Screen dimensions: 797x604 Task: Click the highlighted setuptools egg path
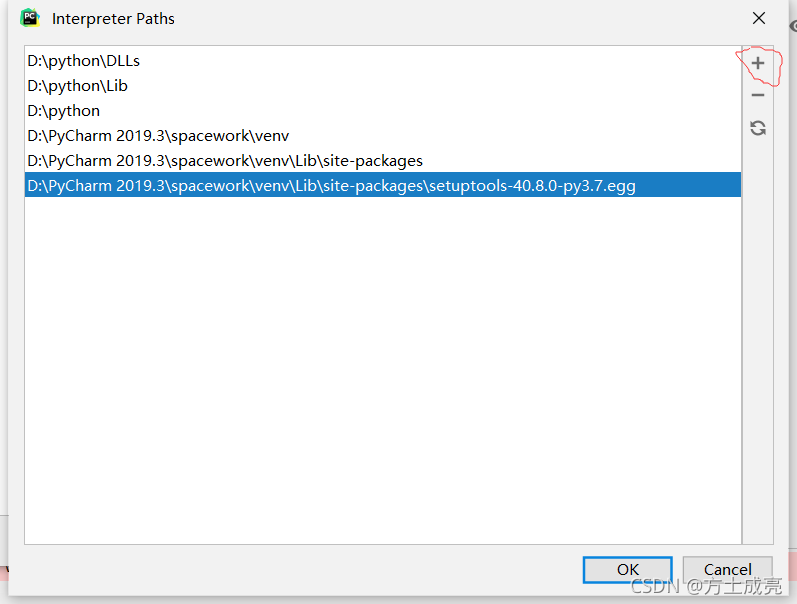tap(331, 186)
